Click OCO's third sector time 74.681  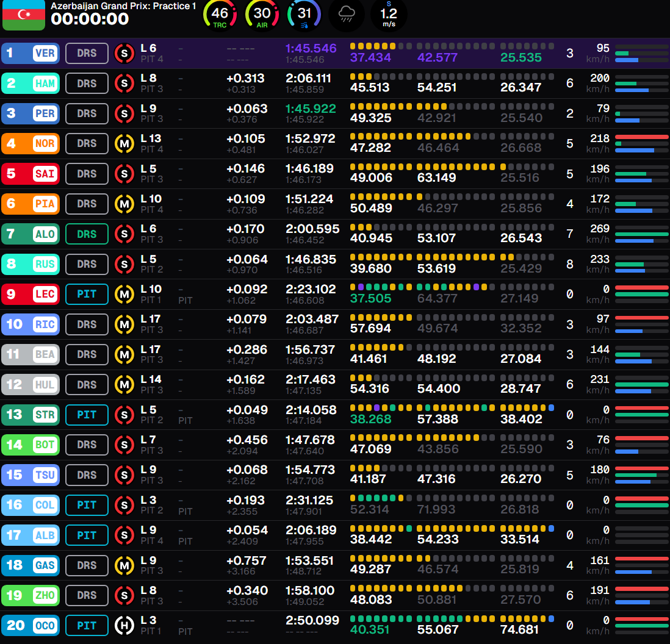521,629
